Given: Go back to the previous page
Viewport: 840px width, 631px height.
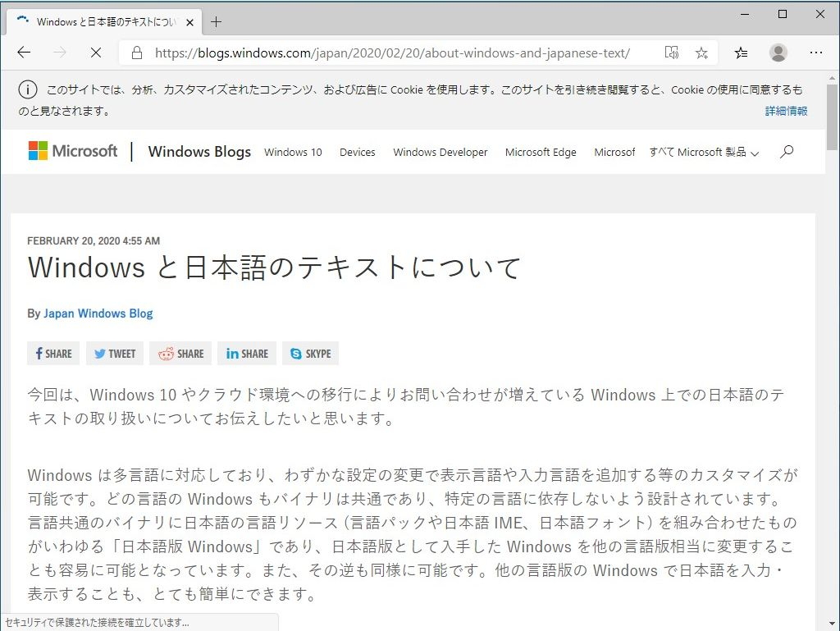Looking at the screenshot, I should 24,52.
